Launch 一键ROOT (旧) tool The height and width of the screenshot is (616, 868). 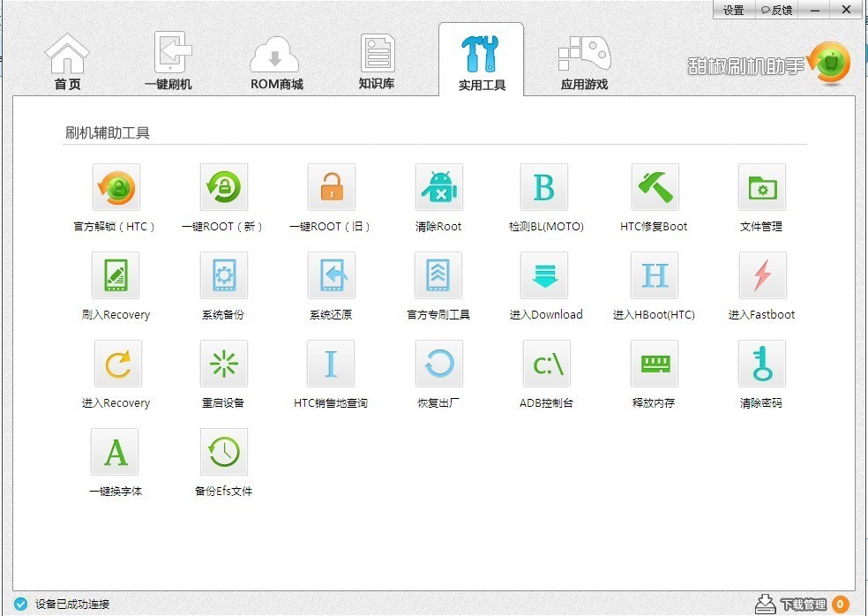[331, 187]
